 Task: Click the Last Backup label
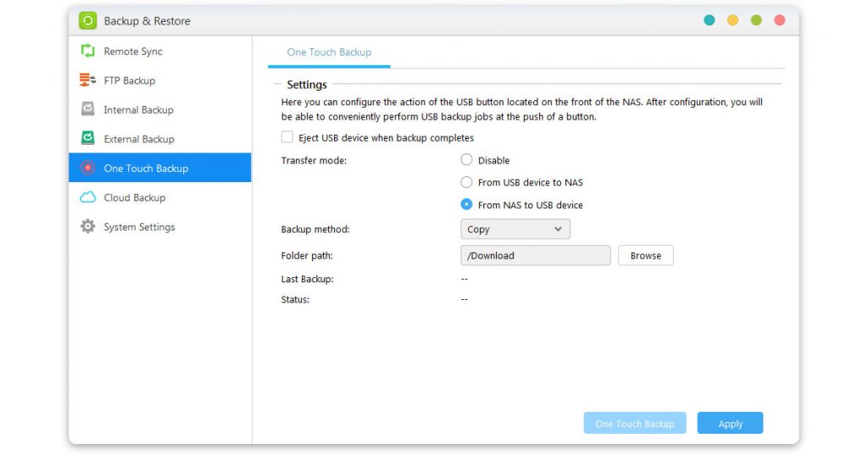click(x=307, y=279)
